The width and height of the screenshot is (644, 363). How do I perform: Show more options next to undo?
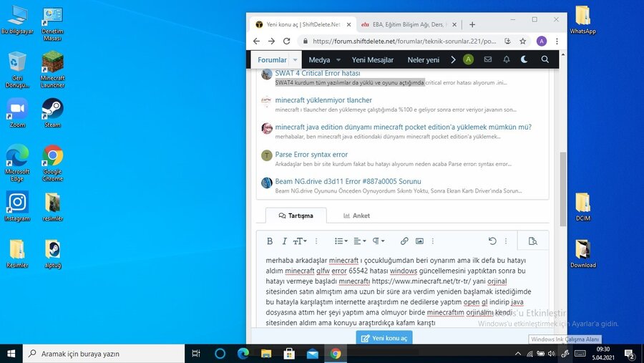pyautogui.click(x=506, y=241)
